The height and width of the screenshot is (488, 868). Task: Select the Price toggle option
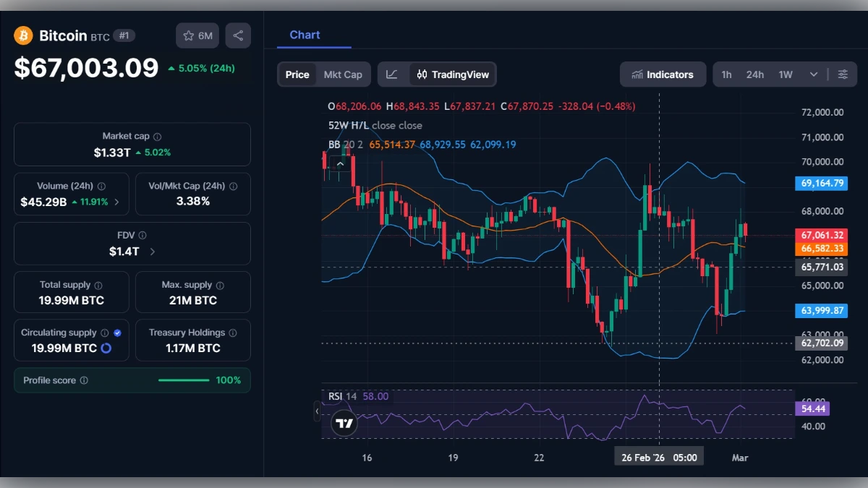click(297, 74)
